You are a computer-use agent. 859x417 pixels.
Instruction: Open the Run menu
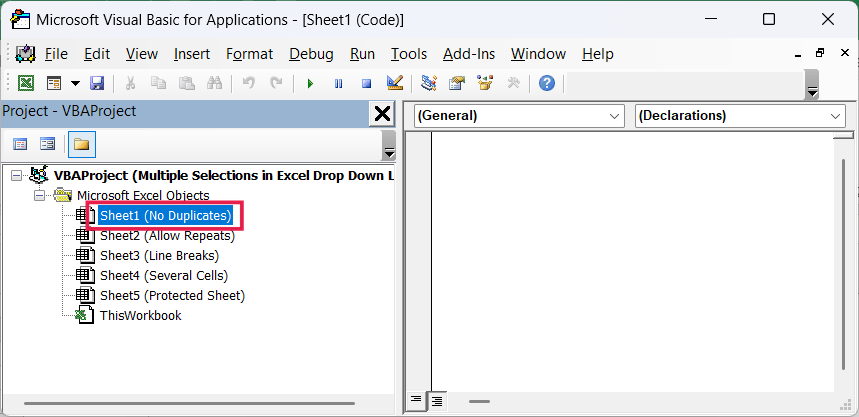click(362, 54)
